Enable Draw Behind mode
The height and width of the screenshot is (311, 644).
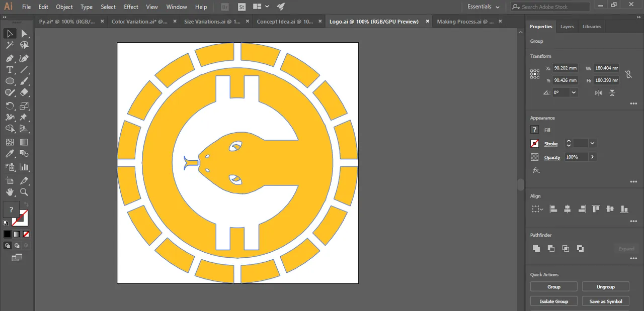(x=17, y=246)
